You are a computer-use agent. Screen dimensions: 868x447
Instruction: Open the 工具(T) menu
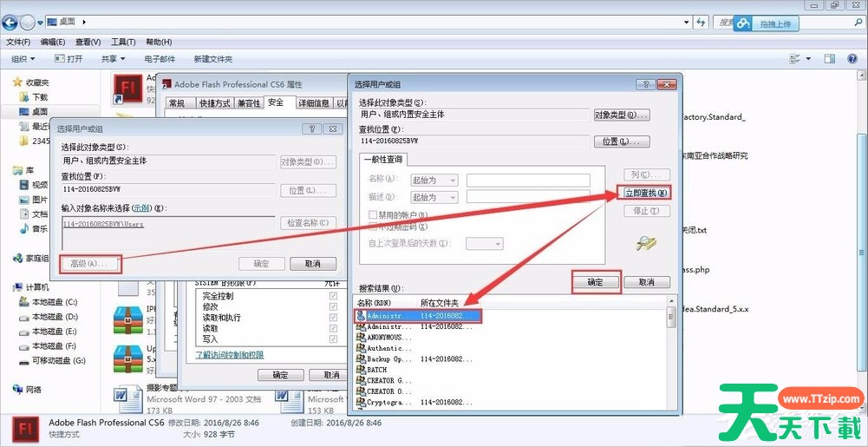pos(123,42)
